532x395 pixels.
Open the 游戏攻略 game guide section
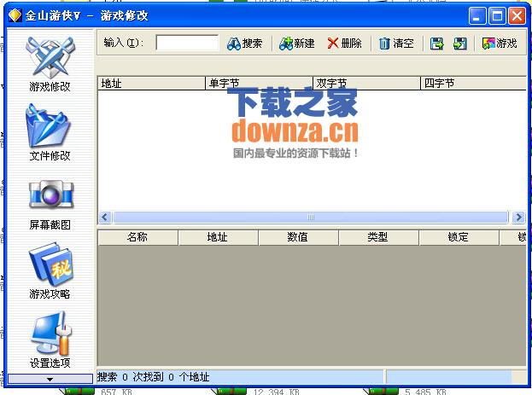click(50, 271)
